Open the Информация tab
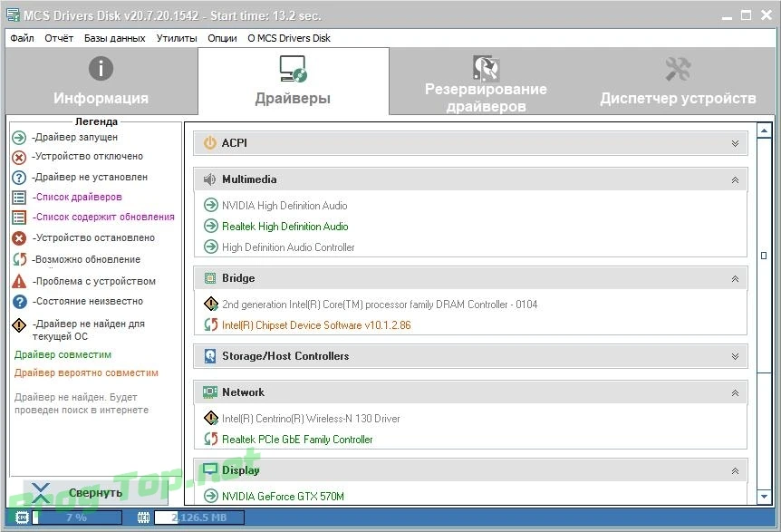 click(101, 81)
